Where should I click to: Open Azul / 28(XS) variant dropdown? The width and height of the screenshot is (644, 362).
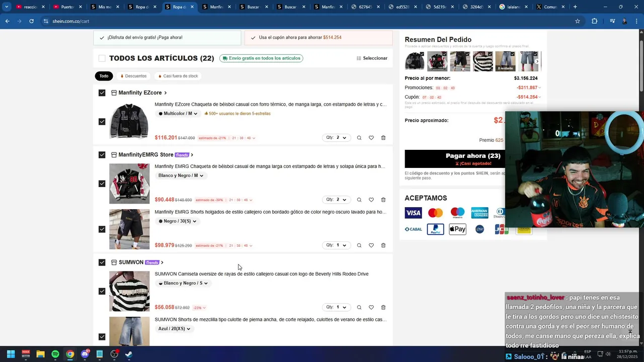pyautogui.click(x=174, y=329)
